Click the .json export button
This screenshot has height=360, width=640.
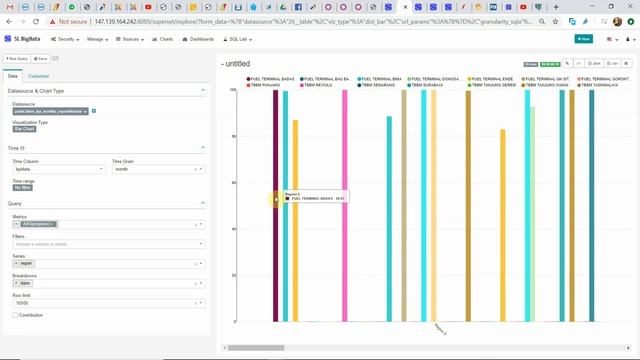pos(594,64)
